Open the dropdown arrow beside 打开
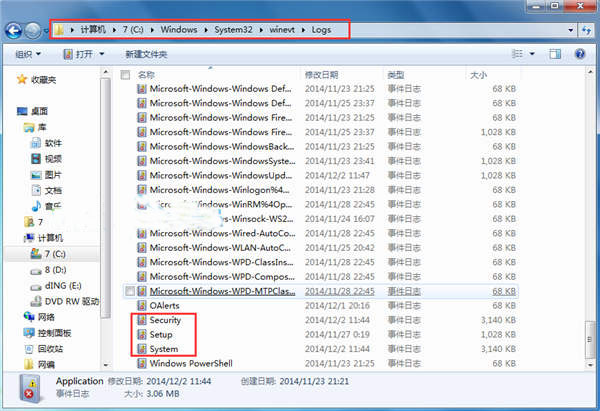Image resolution: width=600 pixels, height=411 pixels. pyautogui.click(x=102, y=54)
